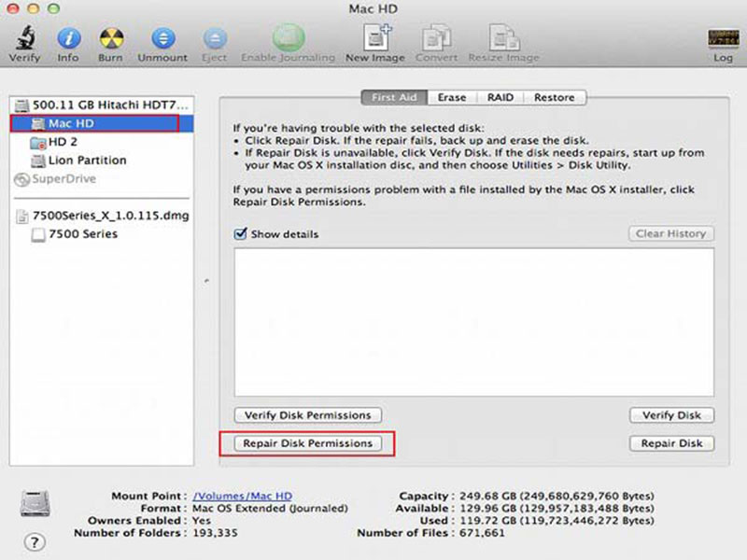Select the HD 2 volume
The width and height of the screenshot is (747, 560).
[63, 142]
